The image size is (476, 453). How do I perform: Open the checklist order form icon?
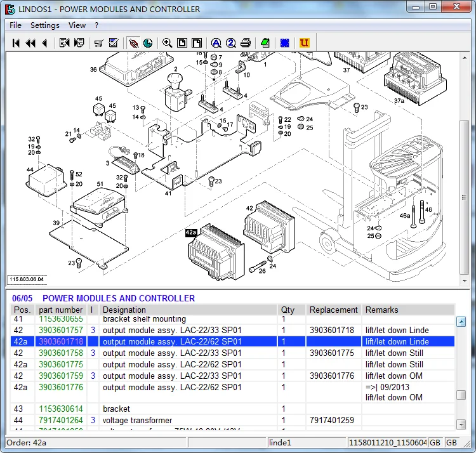[x=114, y=43]
